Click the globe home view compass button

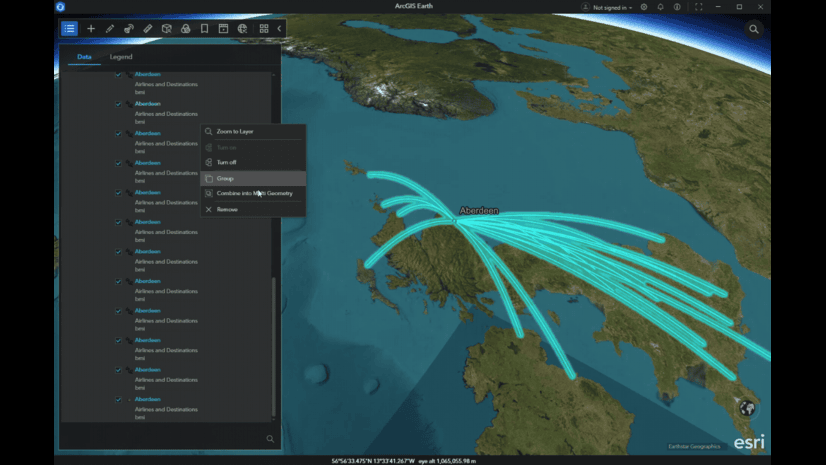coord(747,408)
